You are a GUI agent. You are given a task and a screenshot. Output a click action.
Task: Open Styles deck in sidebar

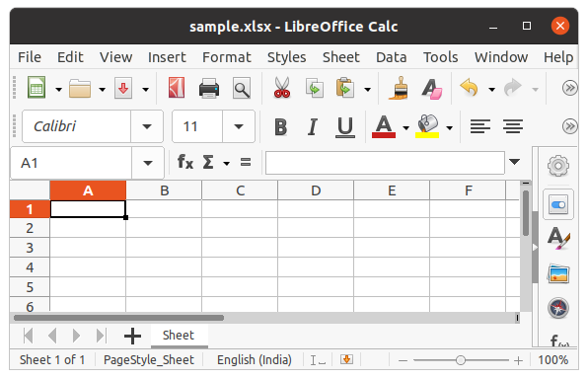(558, 238)
